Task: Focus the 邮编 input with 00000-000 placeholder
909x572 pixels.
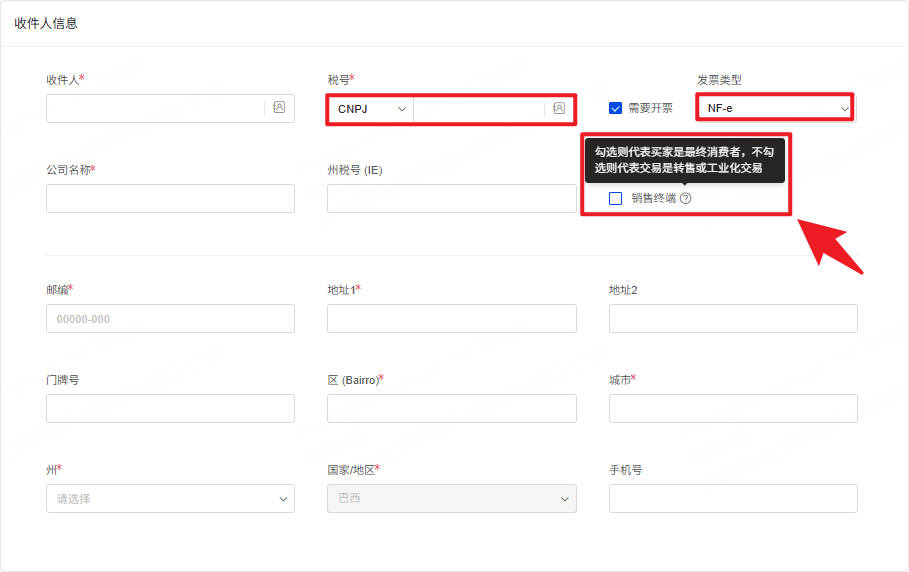Action: click(x=170, y=319)
